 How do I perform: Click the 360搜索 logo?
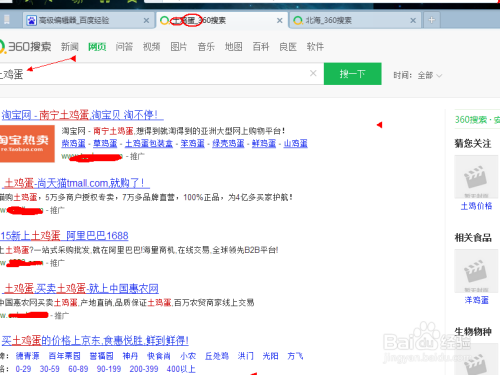point(25,46)
